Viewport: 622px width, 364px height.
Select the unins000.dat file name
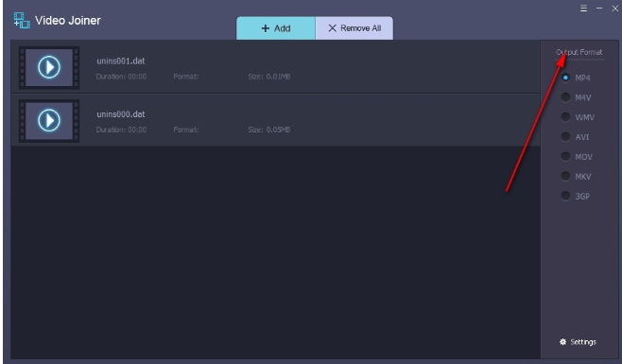pos(121,114)
